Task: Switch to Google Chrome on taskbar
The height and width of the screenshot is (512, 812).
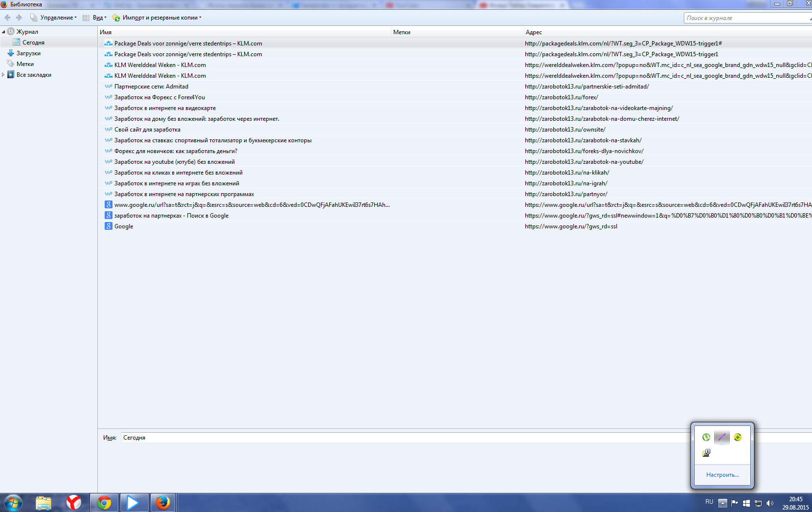Action: (x=104, y=503)
